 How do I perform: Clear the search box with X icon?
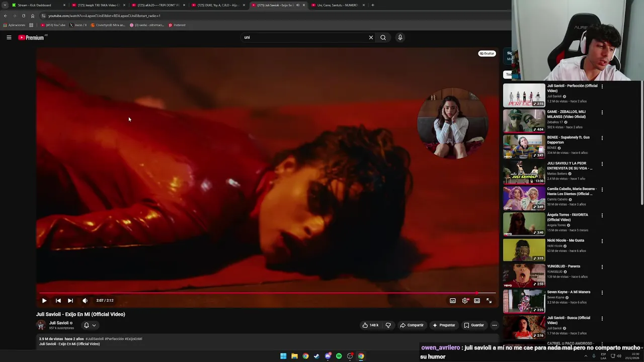[371, 37]
